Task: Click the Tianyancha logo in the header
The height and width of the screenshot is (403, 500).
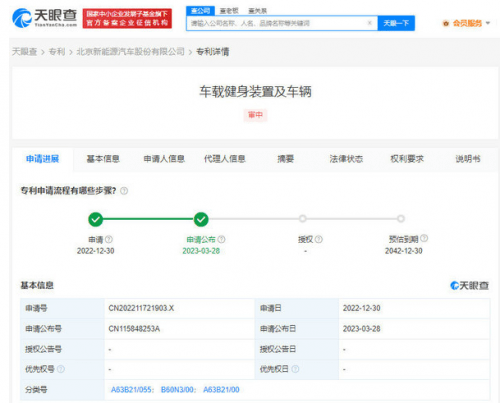Action: [44, 18]
